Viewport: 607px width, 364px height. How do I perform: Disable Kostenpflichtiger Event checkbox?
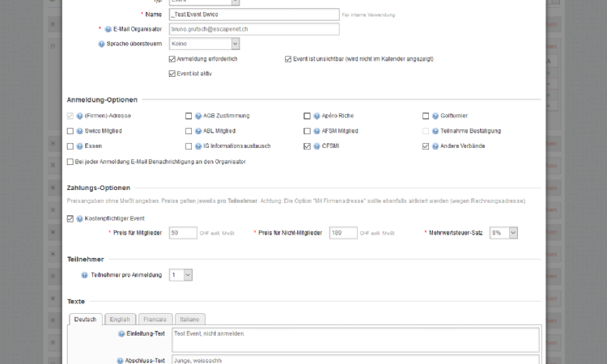[x=70, y=218]
